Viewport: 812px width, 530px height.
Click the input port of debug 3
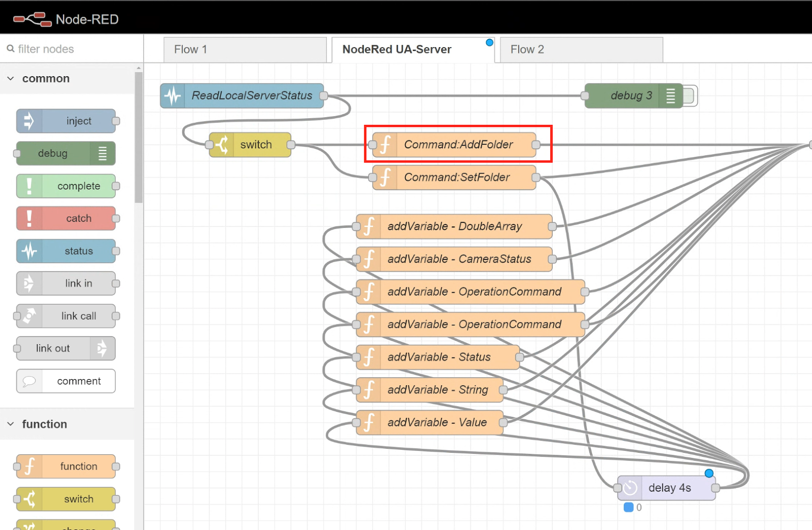(x=585, y=95)
